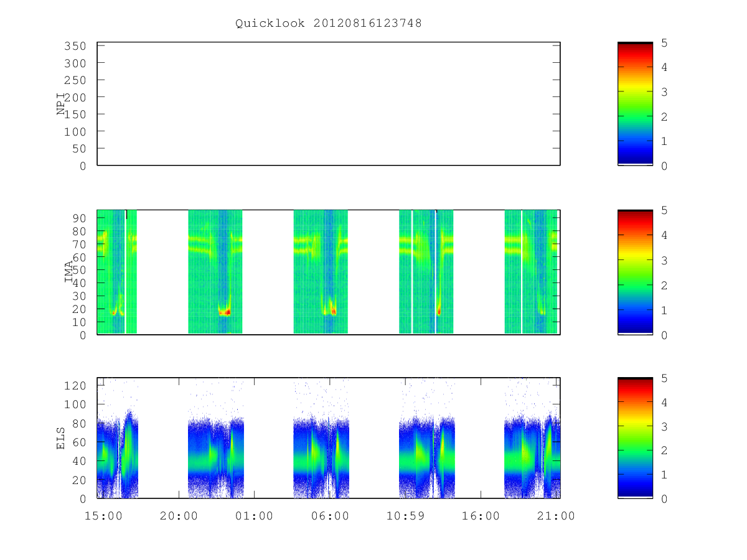The image size is (747, 560).
Task: Click the 150 tick on the NPI axis
Action: point(74,114)
